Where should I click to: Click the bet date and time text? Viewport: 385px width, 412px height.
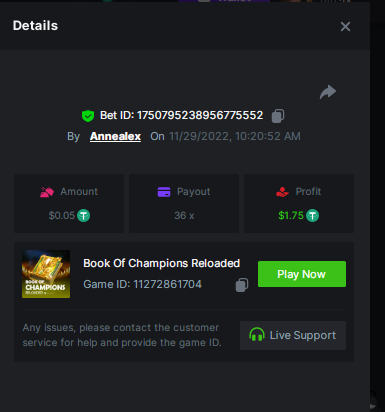click(x=235, y=136)
